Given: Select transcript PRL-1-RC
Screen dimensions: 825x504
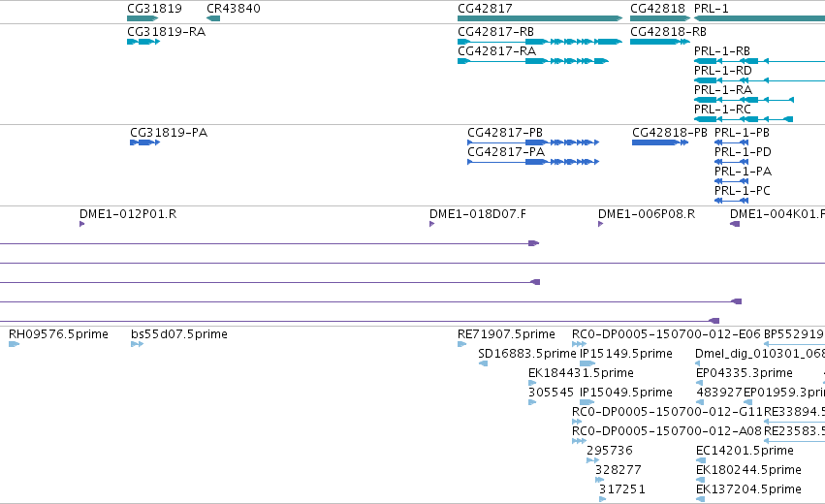Looking at the screenshot, I should point(744,119).
